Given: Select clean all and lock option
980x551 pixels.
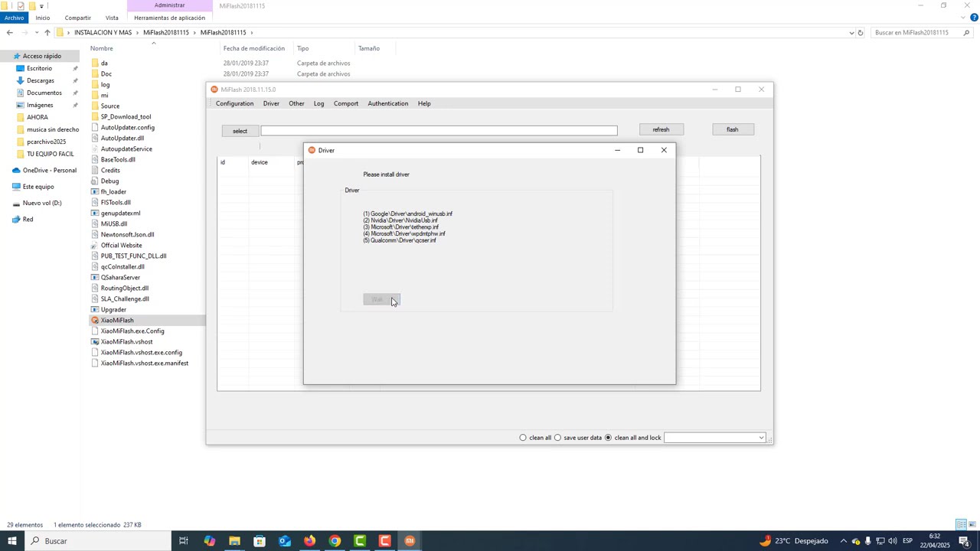Looking at the screenshot, I should (608, 438).
